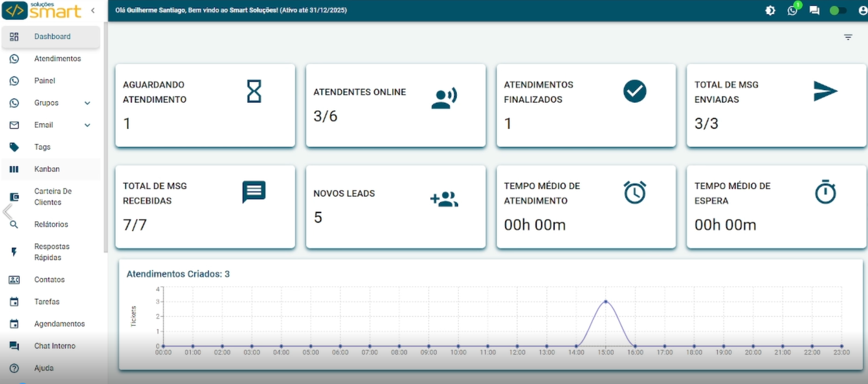Open Carteira De Clientes
Screen dimensions: 868x384
[50, 197]
